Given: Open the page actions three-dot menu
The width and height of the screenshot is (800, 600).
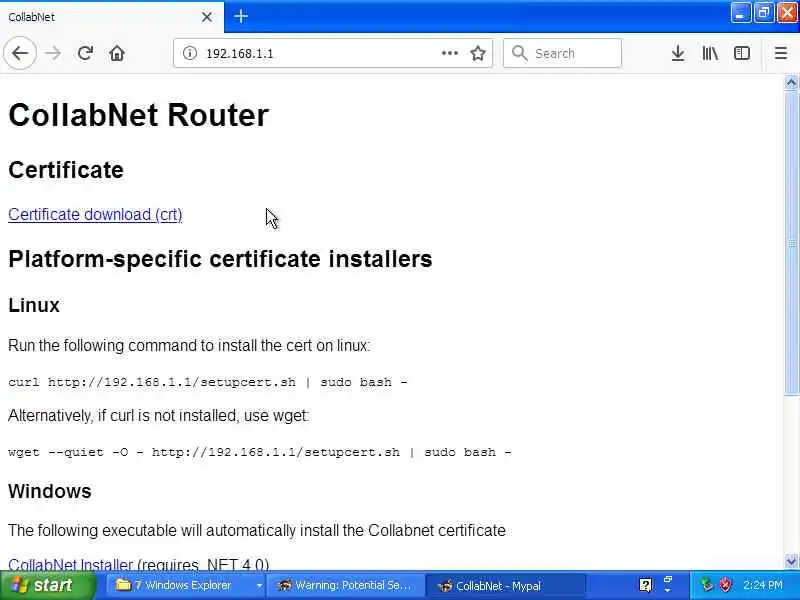Looking at the screenshot, I should click(x=449, y=53).
